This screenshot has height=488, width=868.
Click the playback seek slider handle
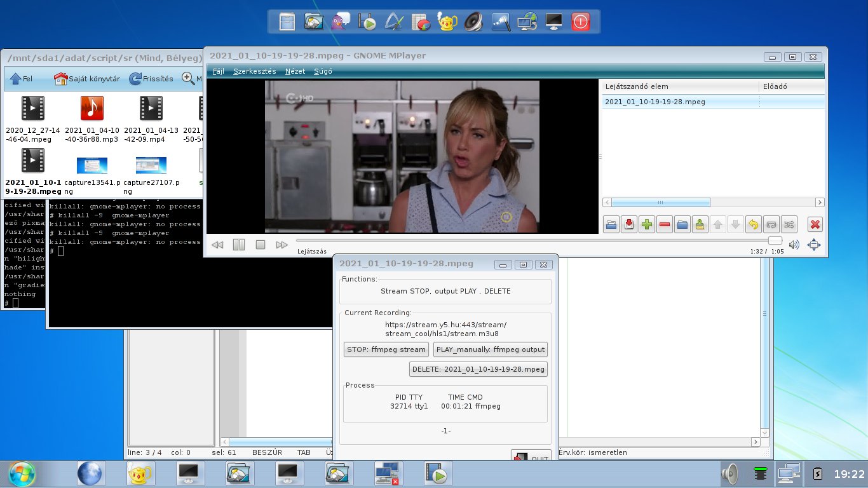click(x=775, y=241)
